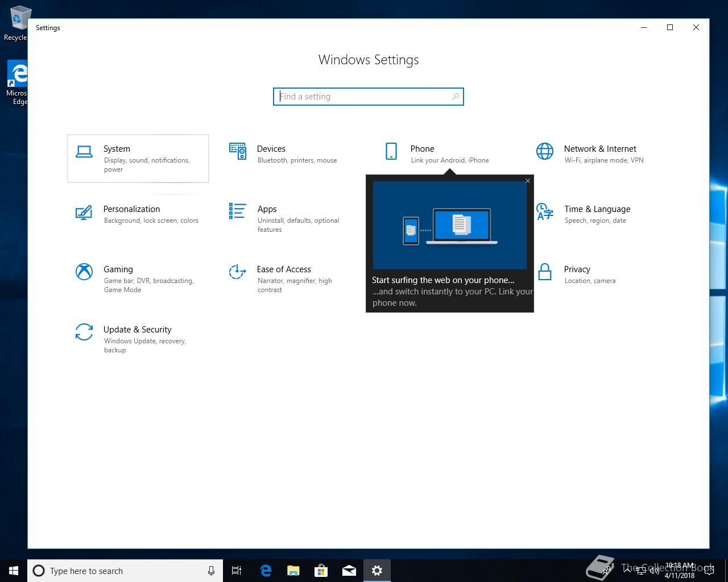Click 'Background, lock screen, colors' text
This screenshot has height=582, width=728.
151,221
